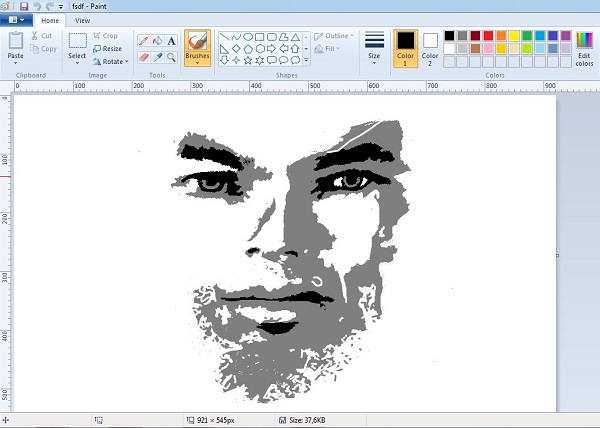
Task: Activate the Color 2 background selector
Action: coord(430,46)
